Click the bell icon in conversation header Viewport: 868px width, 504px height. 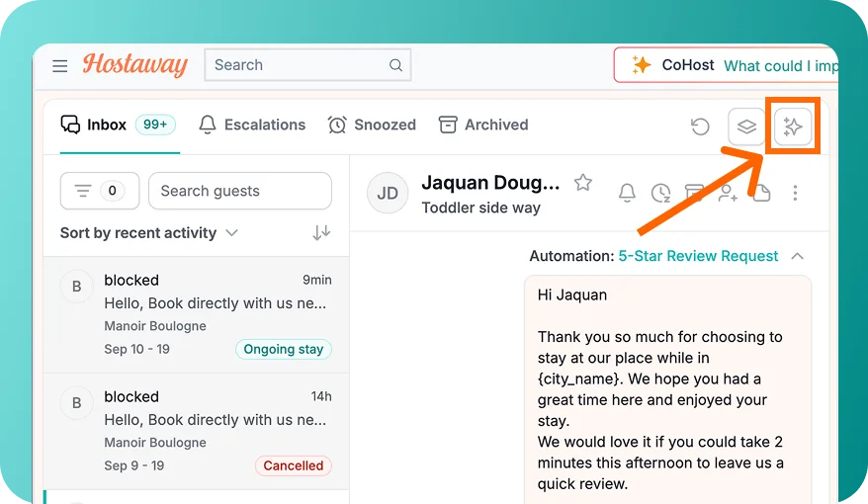click(627, 193)
